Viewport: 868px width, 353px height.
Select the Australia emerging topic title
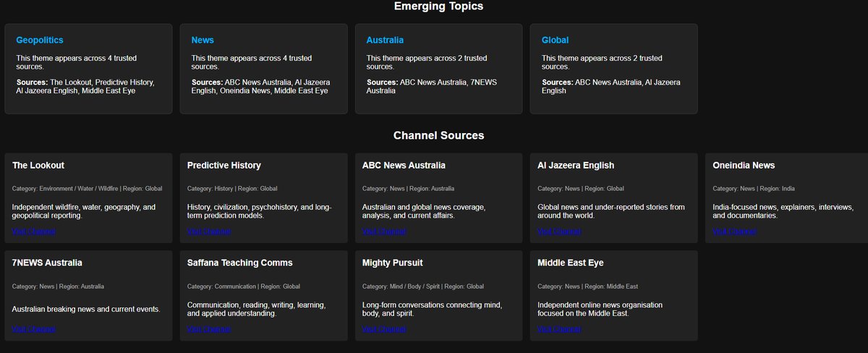click(x=385, y=41)
